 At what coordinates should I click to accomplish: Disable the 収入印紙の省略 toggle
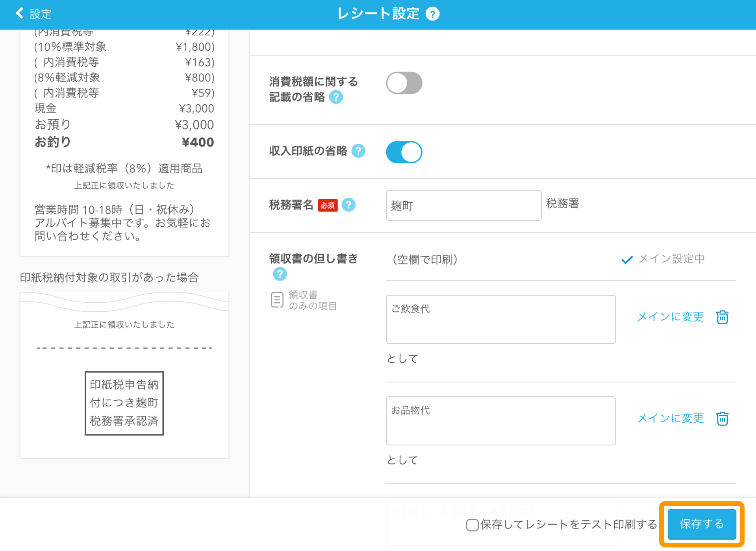[404, 152]
